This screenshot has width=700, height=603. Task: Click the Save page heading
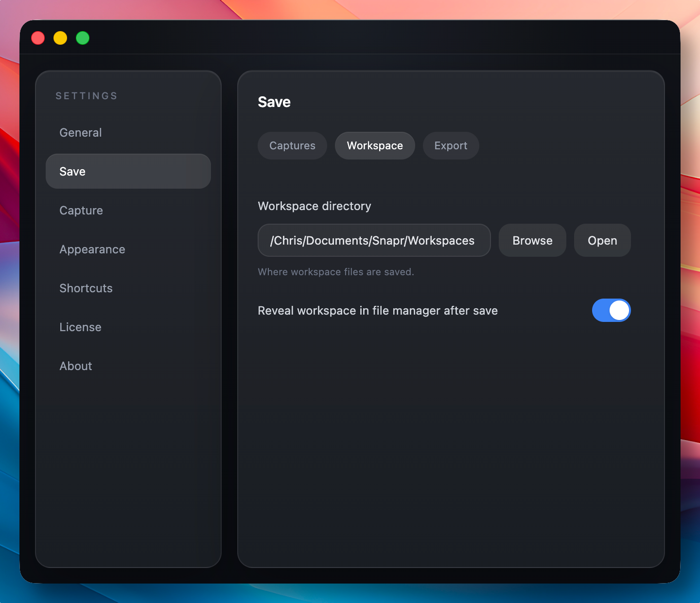point(274,102)
